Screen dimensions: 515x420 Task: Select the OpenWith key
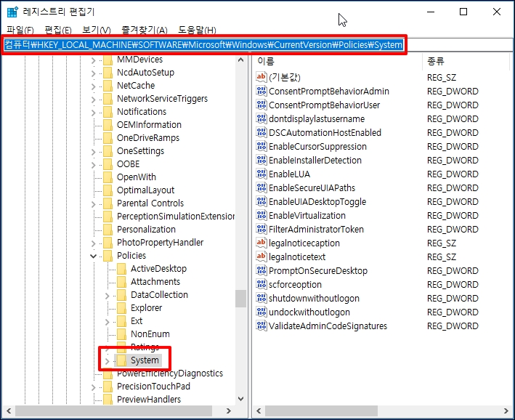click(137, 177)
